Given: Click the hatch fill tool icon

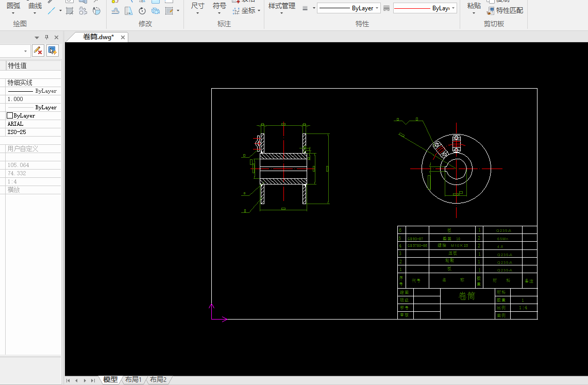Looking at the screenshot, I should [x=70, y=11].
